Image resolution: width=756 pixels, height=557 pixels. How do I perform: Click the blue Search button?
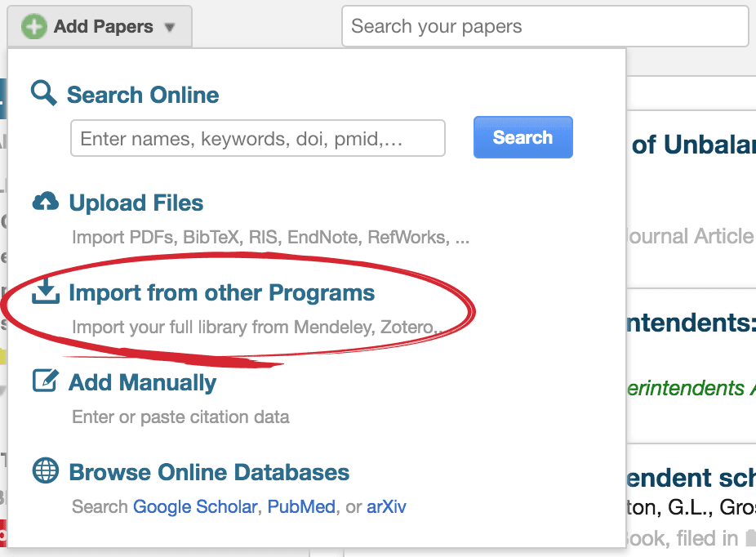523,137
